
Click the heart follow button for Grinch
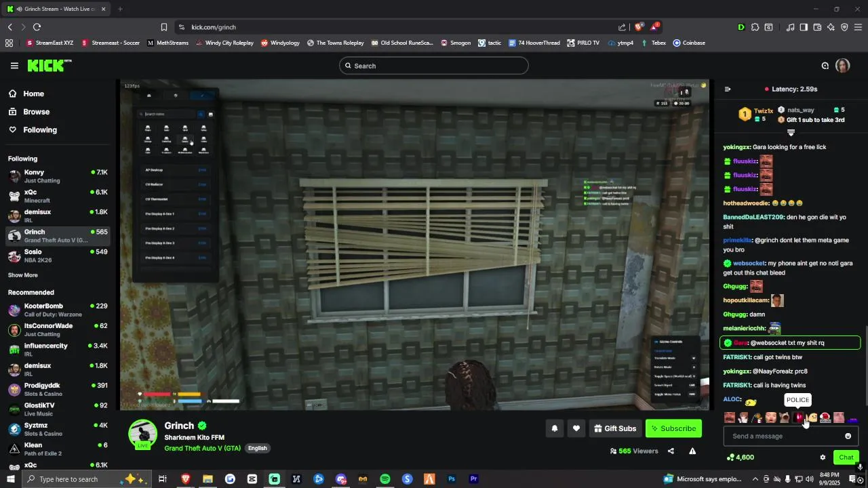tap(576, 428)
